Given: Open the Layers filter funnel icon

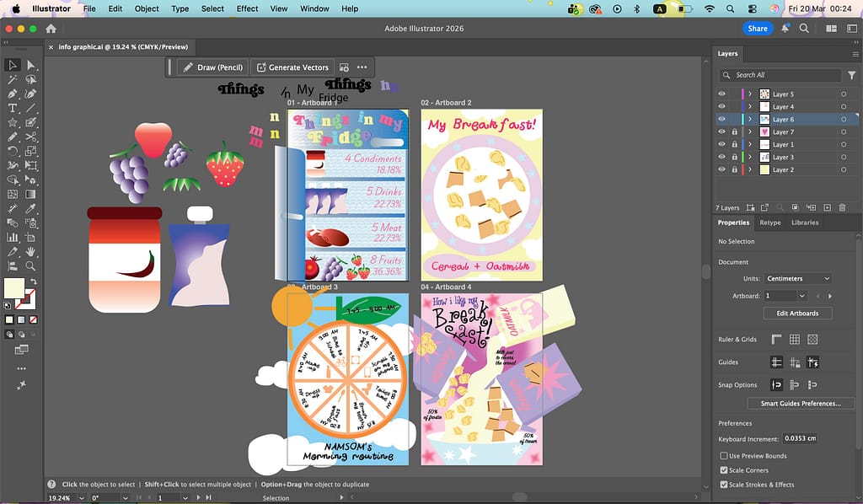Looking at the screenshot, I should pyautogui.click(x=851, y=75).
